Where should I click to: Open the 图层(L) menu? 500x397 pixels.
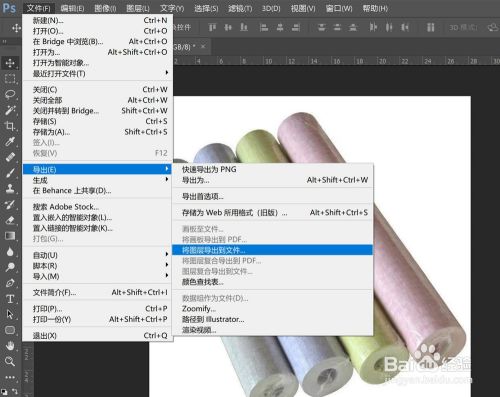point(138,8)
